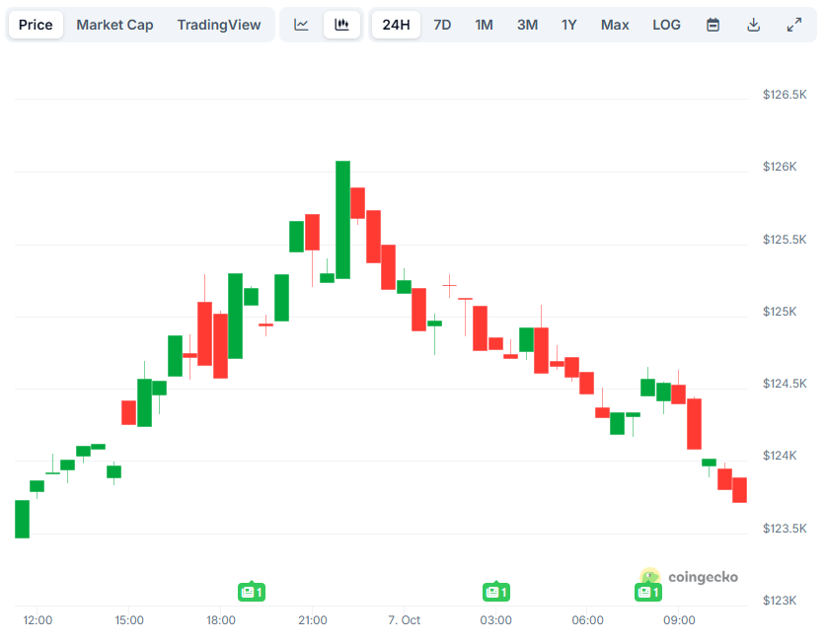Click the news marker near 18:00
This screenshot has width=826, height=644.
click(251, 592)
